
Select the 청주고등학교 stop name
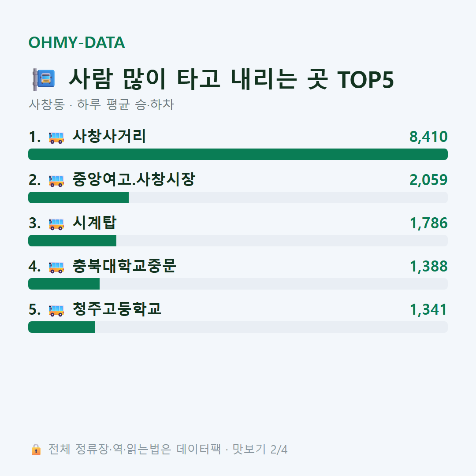pos(117,309)
